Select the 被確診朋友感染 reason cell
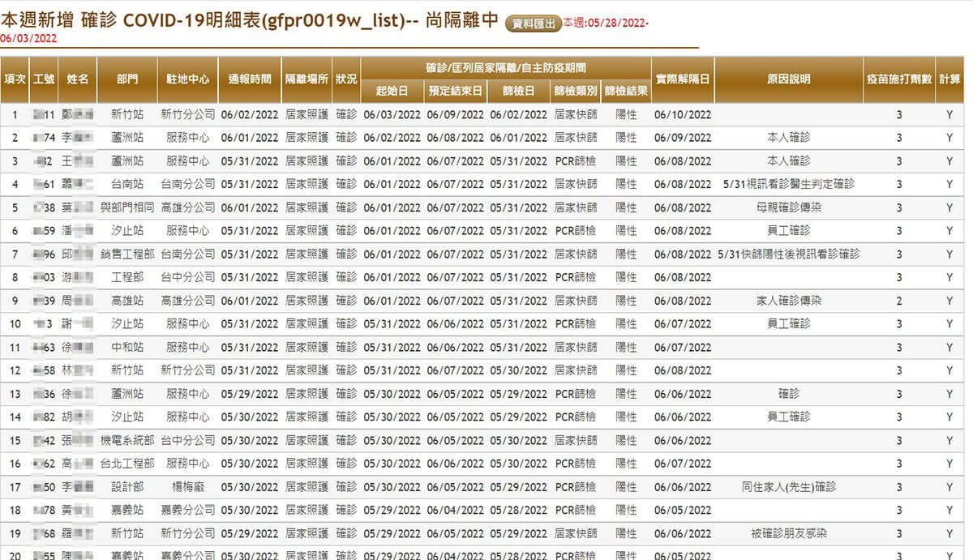 click(788, 534)
